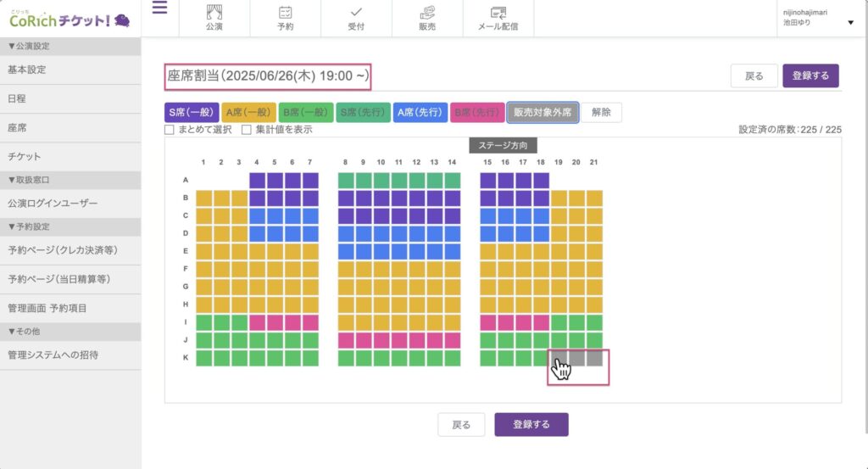
Task: Go to 座席 in the sidebar
Action: [x=17, y=128]
